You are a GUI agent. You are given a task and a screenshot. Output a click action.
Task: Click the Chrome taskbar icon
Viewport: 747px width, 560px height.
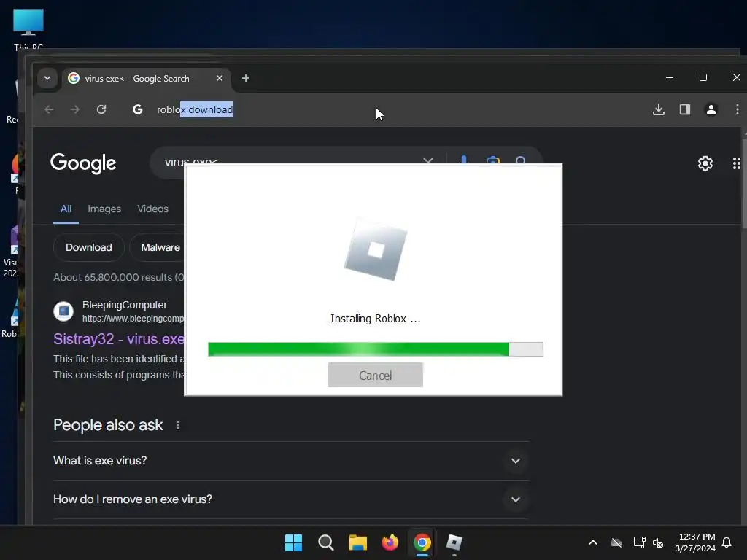422,542
